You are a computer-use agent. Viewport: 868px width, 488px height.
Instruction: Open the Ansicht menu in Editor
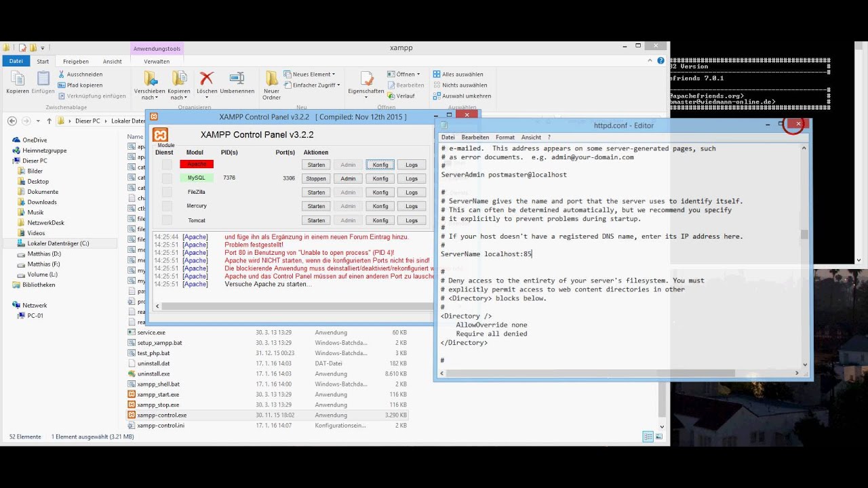[531, 137]
